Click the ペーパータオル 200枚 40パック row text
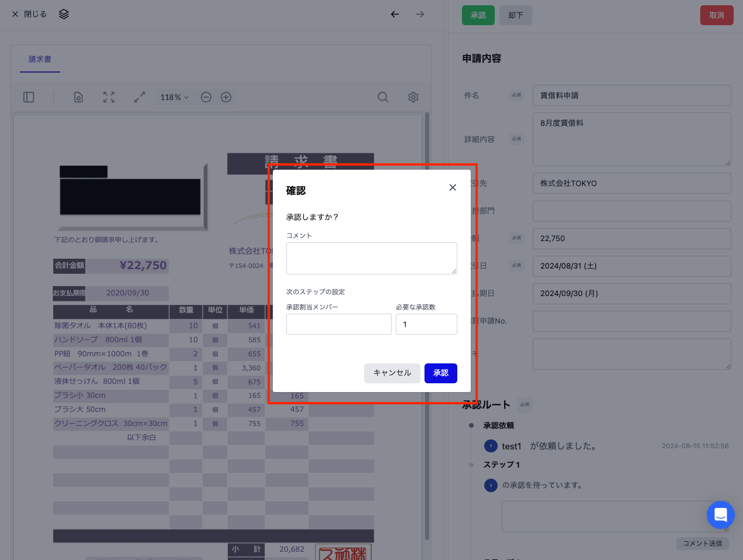 coord(111,367)
